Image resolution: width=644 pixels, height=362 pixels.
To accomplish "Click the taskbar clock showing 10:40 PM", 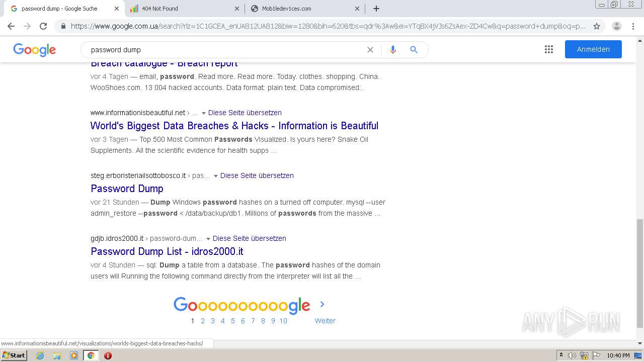I will point(618,355).
